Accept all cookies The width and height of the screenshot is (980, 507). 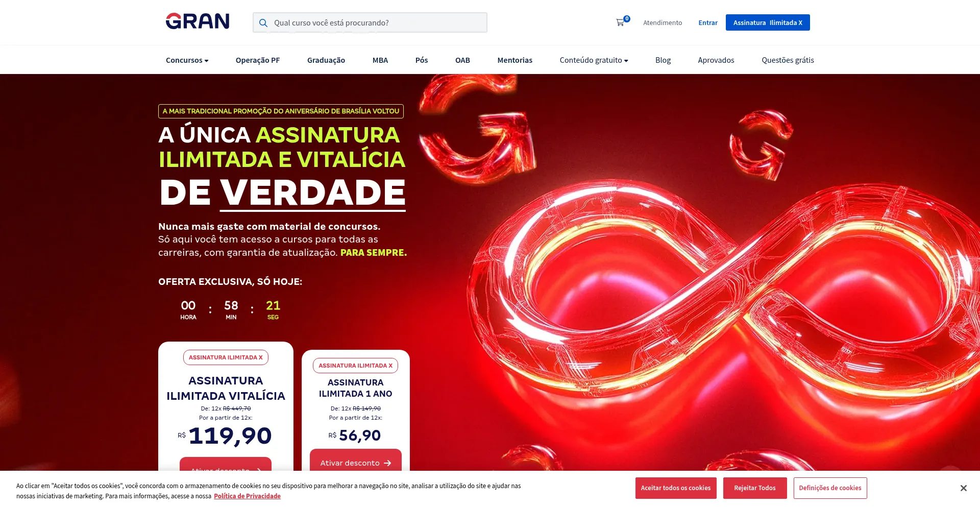[676, 488]
